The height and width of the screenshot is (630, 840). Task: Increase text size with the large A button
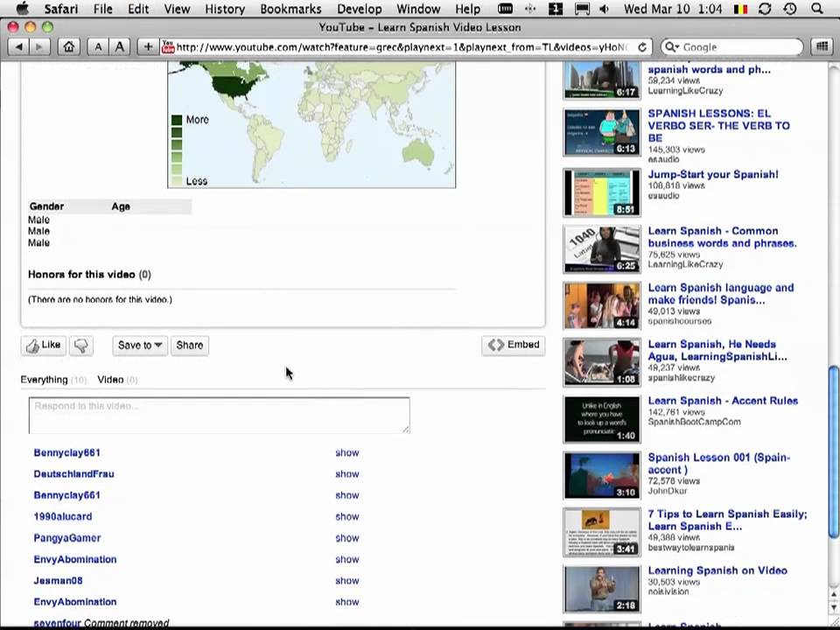(x=120, y=47)
